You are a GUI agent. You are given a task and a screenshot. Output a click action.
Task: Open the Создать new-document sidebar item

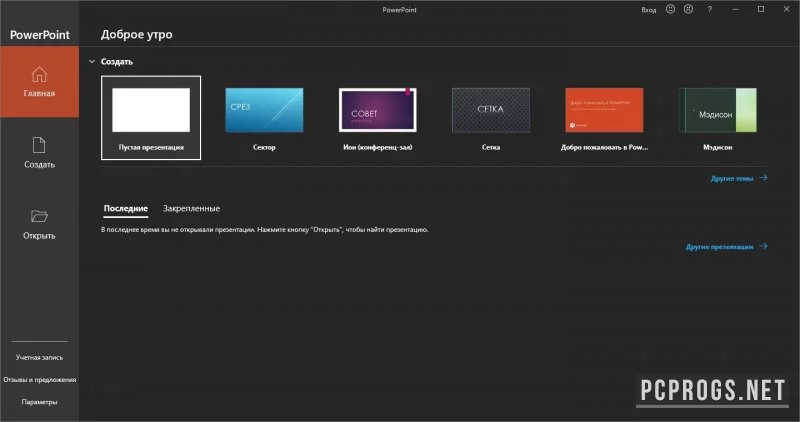[x=39, y=153]
